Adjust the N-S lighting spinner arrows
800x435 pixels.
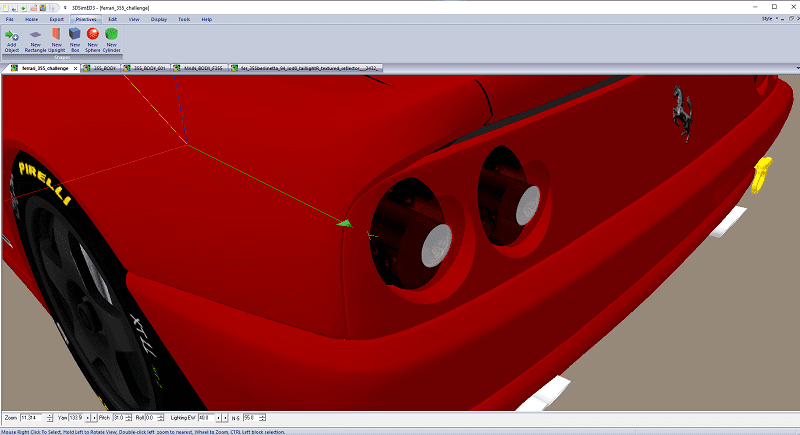coord(262,418)
